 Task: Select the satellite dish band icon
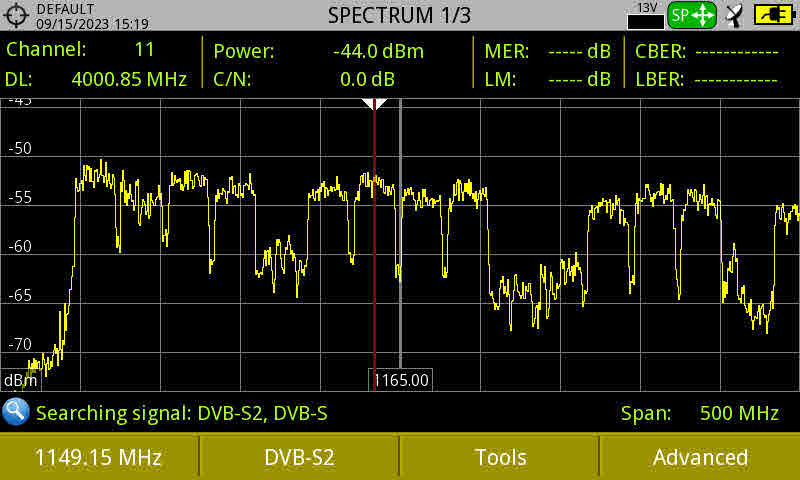click(735, 15)
